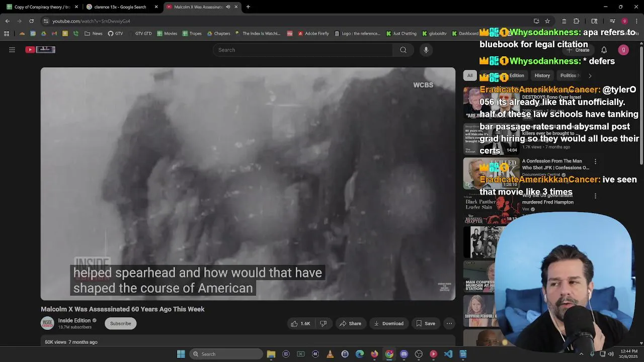Open the YouTube notifications bell
Image resolution: width=644 pixels, height=362 pixels.
tap(604, 50)
